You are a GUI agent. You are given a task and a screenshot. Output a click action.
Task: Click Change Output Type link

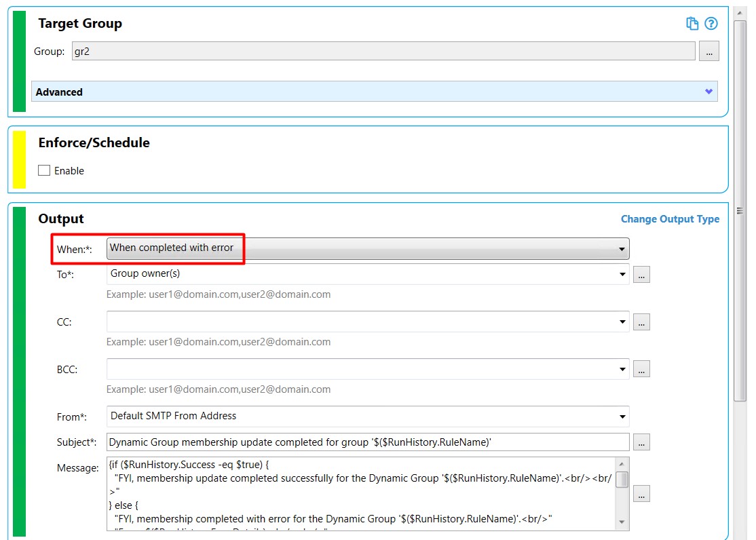pos(670,219)
